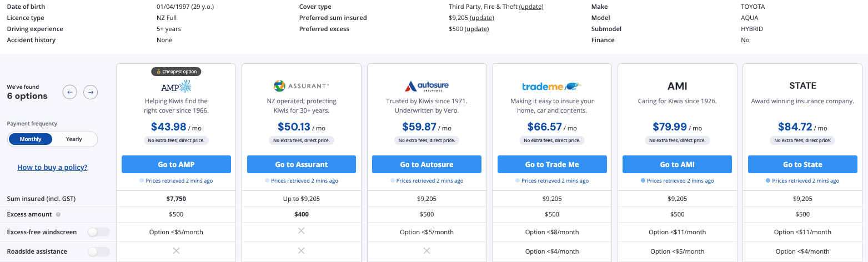
Task: Click Assurant price $50.13 / mo
Action: pos(301,127)
